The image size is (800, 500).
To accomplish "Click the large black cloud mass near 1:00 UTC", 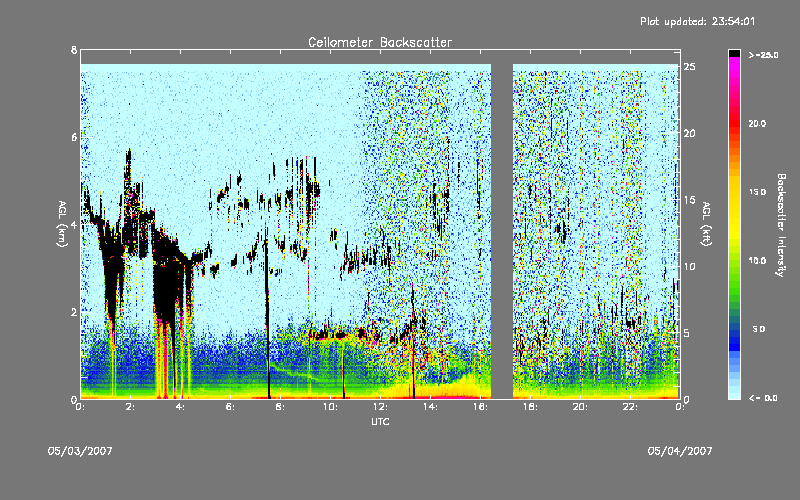I will (112, 270).
